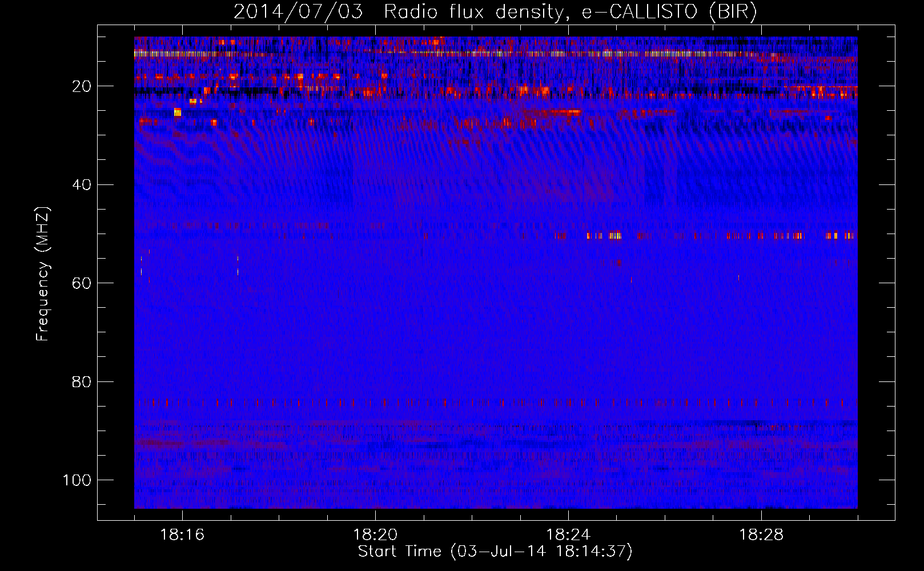
Task: Click the 100 frequency tick label
Action: (77, 480)
